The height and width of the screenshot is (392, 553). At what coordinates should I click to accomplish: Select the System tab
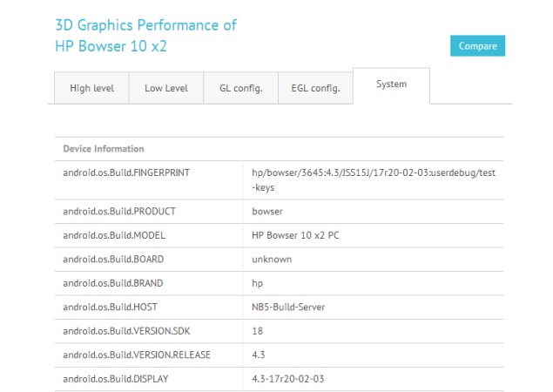[x=392, y=84]
